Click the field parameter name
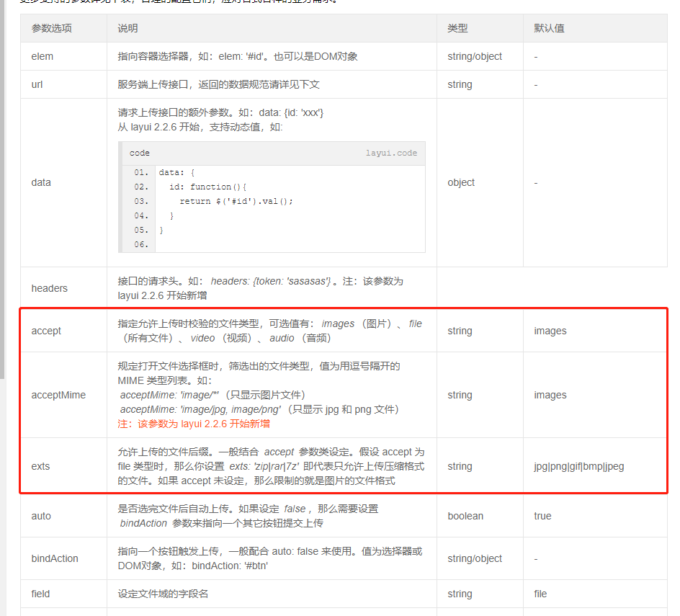 (40, 594)
